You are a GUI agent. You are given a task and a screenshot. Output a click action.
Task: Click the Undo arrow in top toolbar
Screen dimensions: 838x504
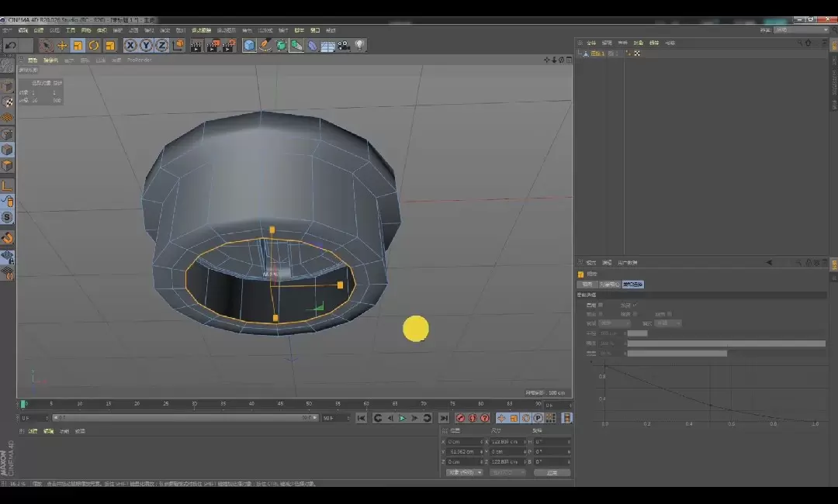[11, 46]
